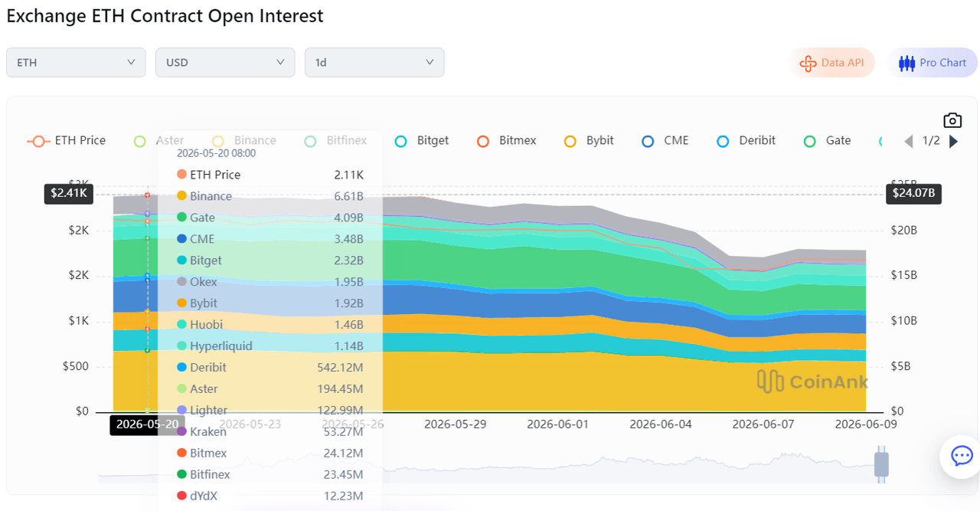
Task: Click the 1/2 legend page indicator
Action: click(x=931, y=141)
